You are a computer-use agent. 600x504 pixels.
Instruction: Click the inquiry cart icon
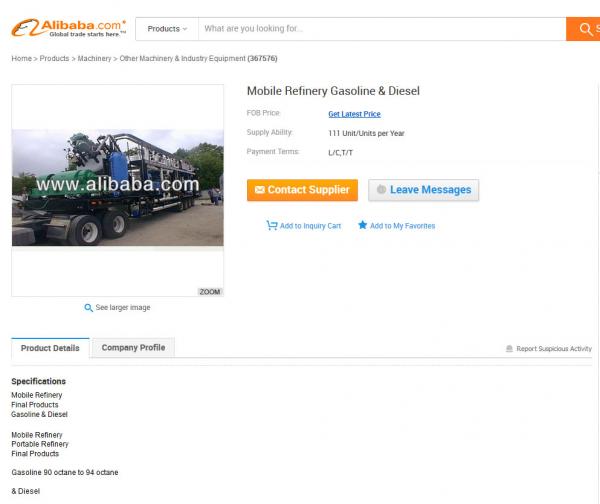click(272, 225)
